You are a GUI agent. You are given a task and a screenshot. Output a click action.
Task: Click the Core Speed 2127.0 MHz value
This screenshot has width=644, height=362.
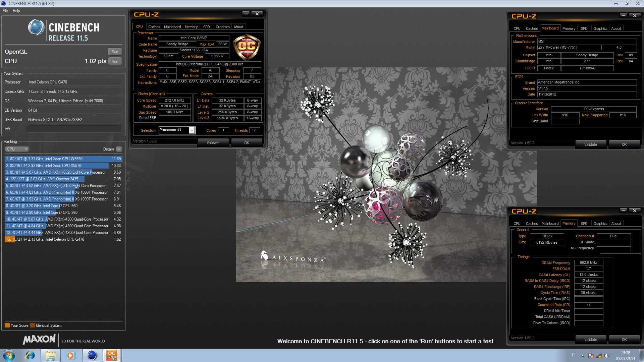point(174,100)
